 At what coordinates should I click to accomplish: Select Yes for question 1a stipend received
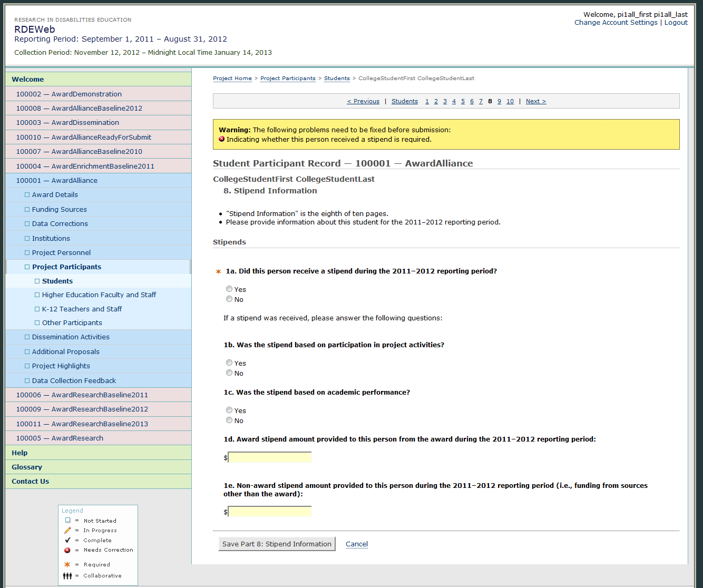tap(229, 289)
